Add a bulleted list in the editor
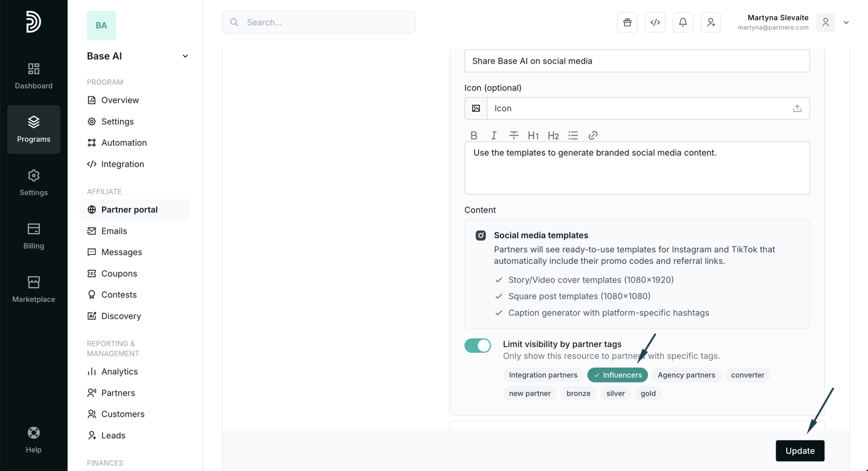 click(573, 136)
